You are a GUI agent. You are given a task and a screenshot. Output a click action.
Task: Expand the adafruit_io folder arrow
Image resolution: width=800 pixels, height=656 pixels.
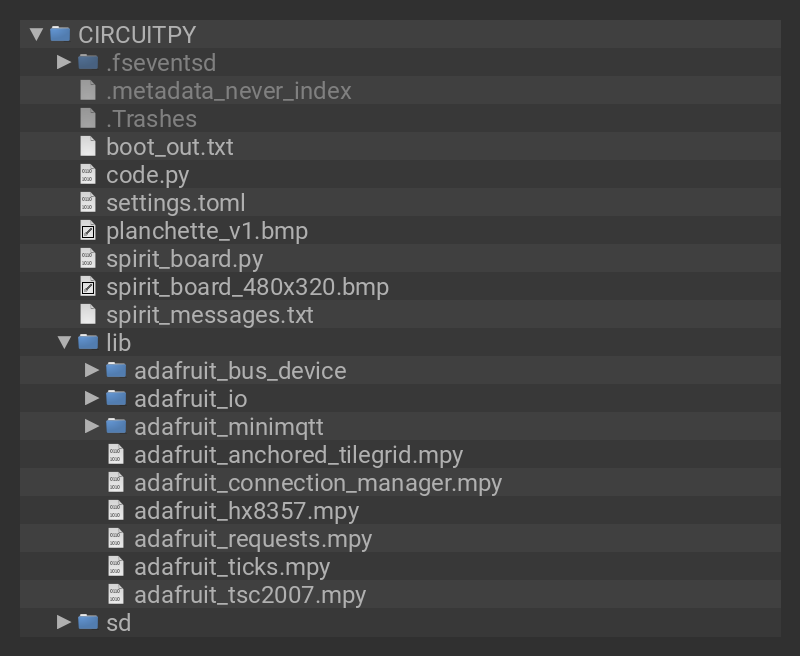[x=92, y=398]
